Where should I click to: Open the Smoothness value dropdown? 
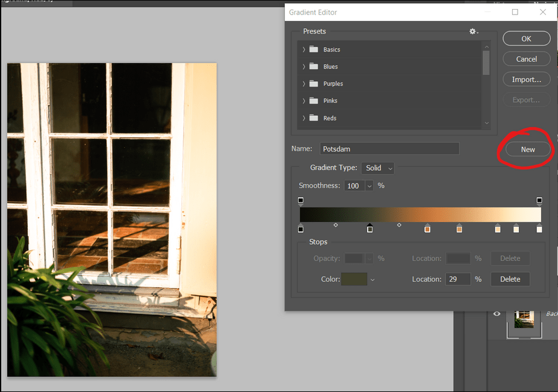click(369, 186)
